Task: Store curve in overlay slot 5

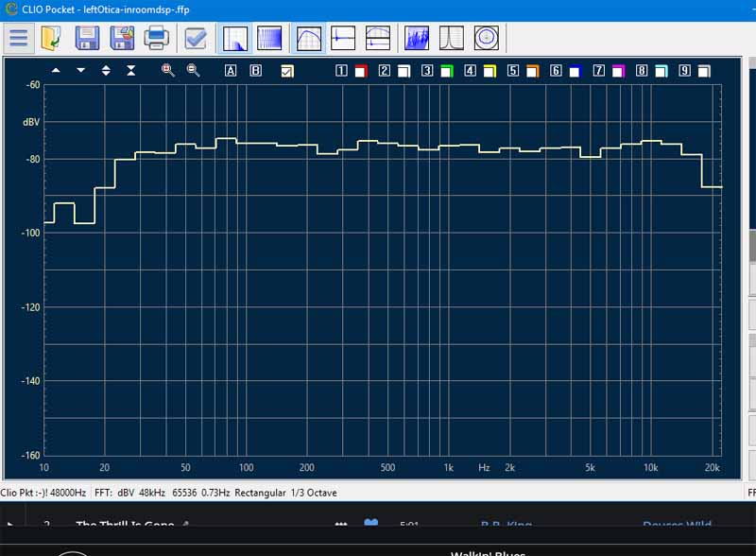Action: (513, 71)
